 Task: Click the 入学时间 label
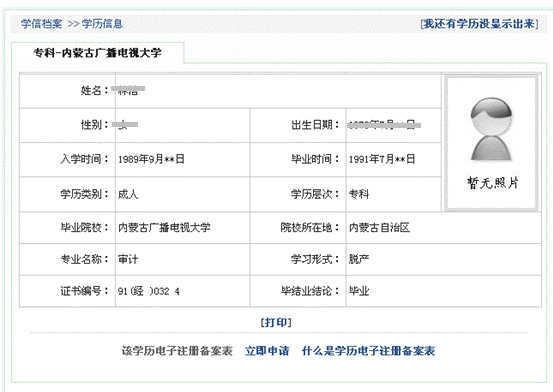pos(84,159)
